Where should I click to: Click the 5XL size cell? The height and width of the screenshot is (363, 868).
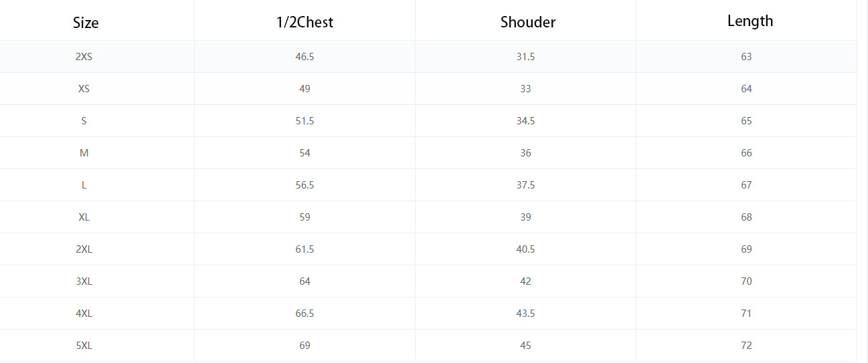point(84,346)
